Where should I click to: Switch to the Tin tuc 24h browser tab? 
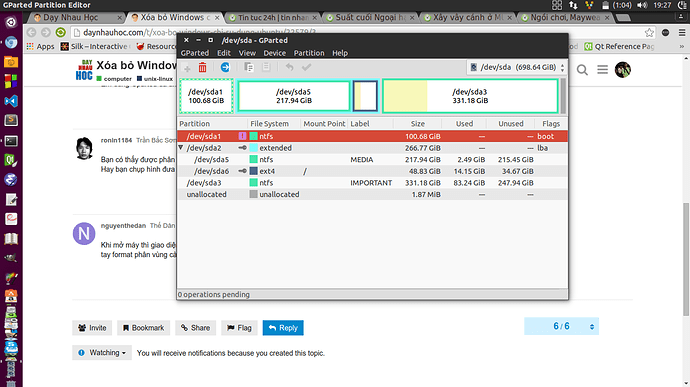[273, 18]
